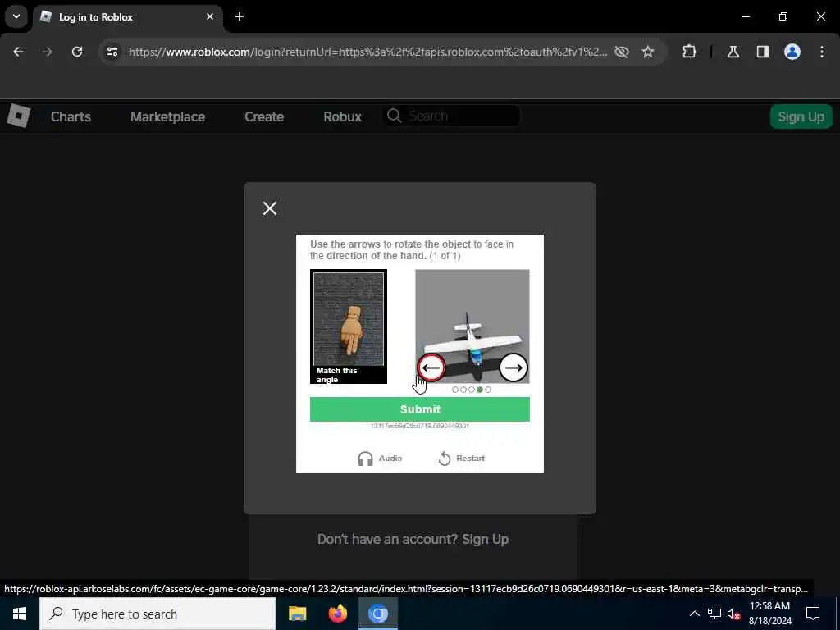Open File Explorer from the taskbar
This screenshot has height=630, width=840.
point(297,614)
